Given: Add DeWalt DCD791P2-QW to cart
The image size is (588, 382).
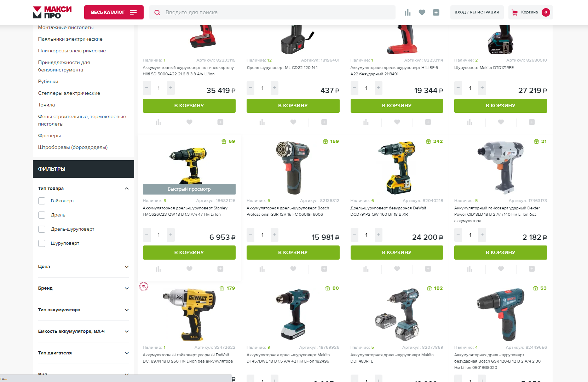Looking at the screenshot, I should coord(397,253).
